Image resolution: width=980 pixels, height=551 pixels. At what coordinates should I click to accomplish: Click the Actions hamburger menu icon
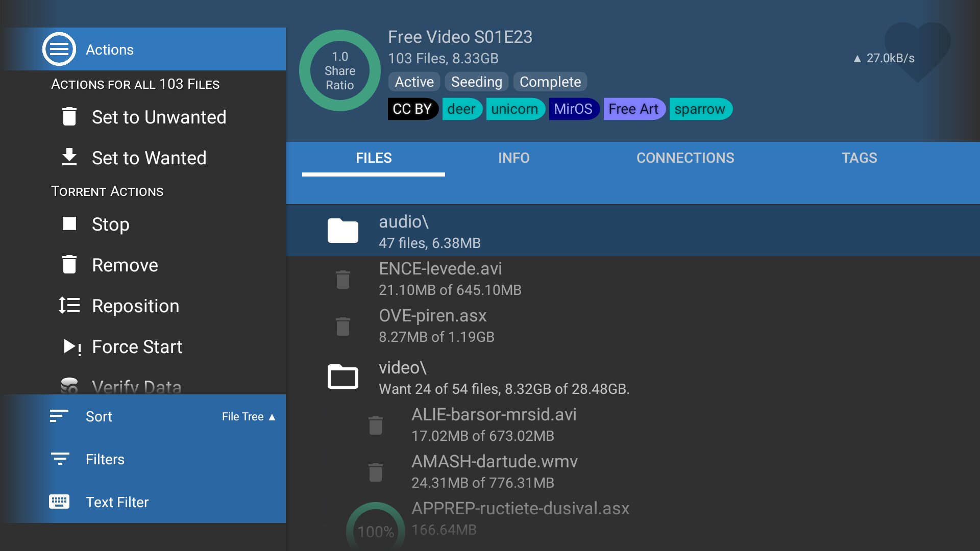(x=59, y=49)
